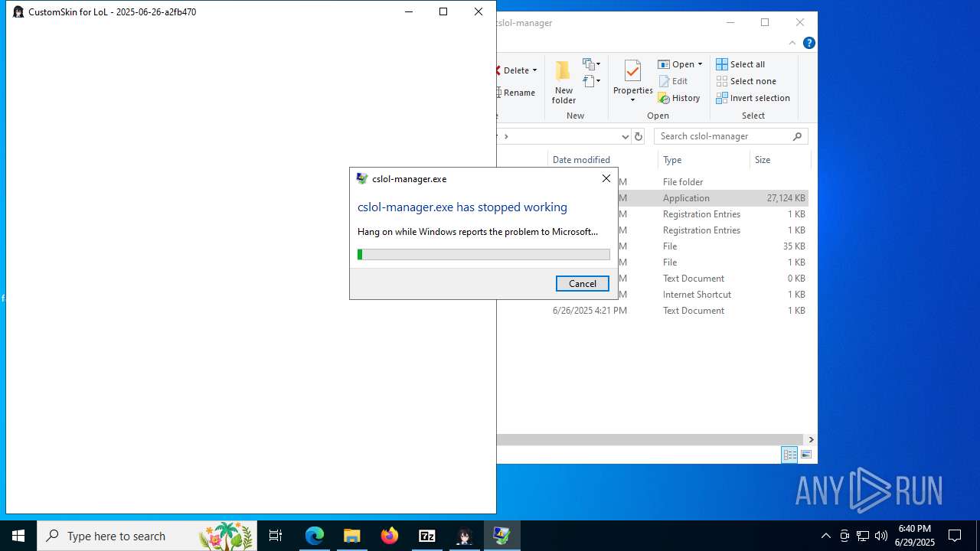Refresh the cslol-manager folder view
The width and height of the screenshot is (980, 551).
pyautogui.click(x=639, y=136)
